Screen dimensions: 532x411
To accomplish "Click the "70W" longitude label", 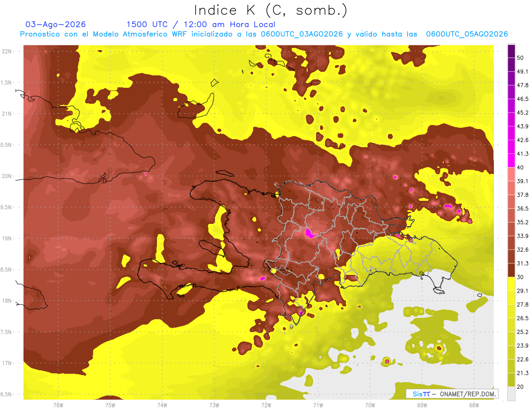I will coord(370,406).
